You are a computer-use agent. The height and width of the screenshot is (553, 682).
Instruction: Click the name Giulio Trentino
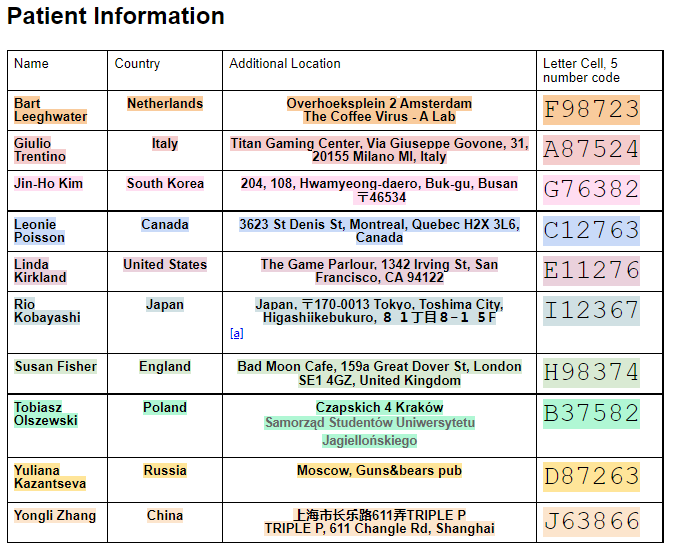[40, 150]
